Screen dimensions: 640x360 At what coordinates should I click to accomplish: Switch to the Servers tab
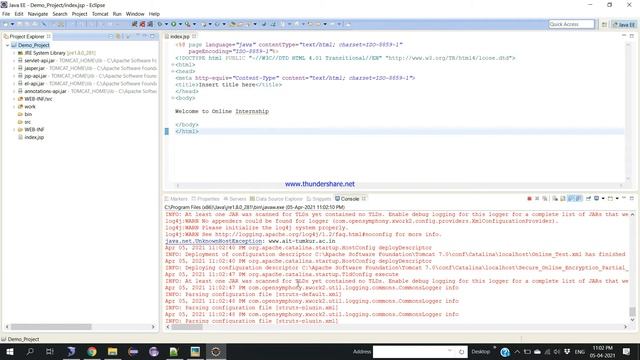[x=235, y=199]
